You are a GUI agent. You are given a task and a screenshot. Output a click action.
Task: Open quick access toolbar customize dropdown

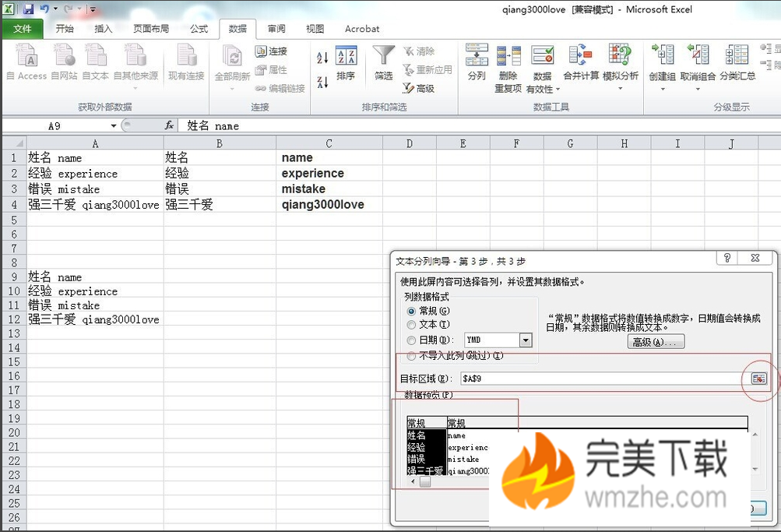92,9
